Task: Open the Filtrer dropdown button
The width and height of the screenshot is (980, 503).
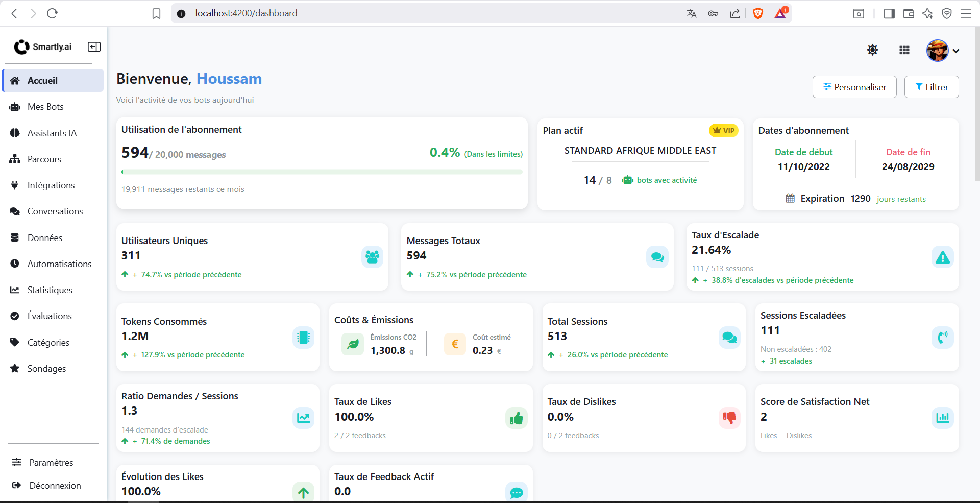Action: pos(932,87)
